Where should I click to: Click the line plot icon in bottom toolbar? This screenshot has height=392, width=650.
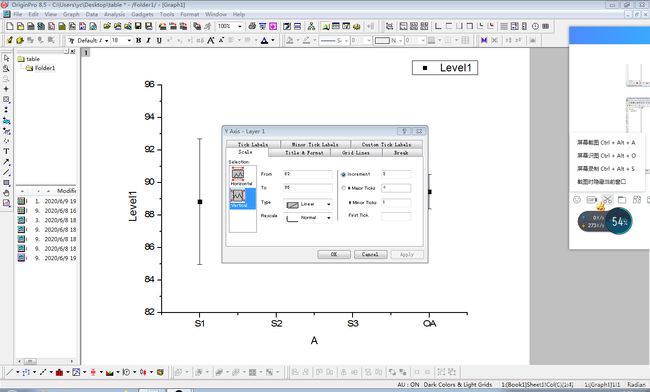[x=9, y=372]
